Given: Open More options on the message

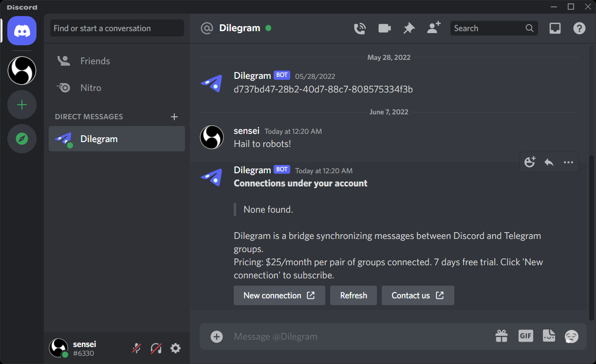Looking at the screenshot, I should (568, 162).
